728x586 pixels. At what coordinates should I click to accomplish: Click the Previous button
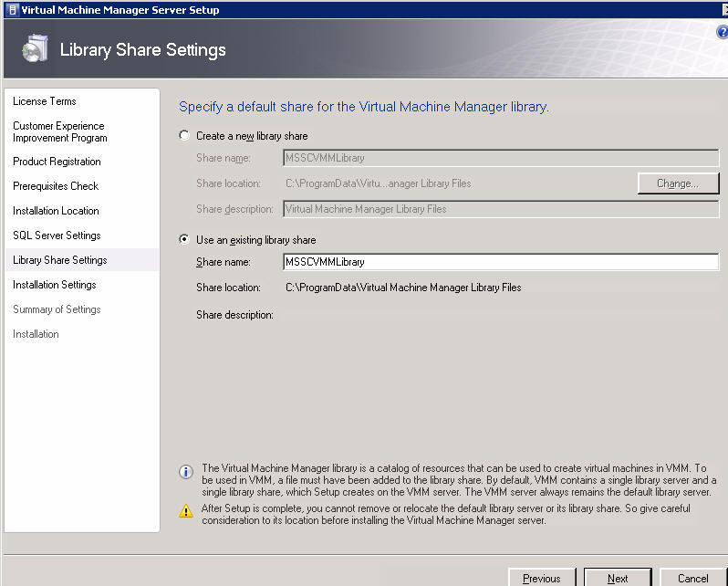tap(542, 578)
